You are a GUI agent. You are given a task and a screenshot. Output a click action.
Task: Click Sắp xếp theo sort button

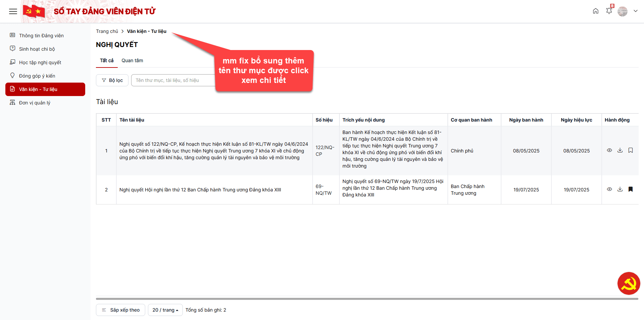point(120,310)
